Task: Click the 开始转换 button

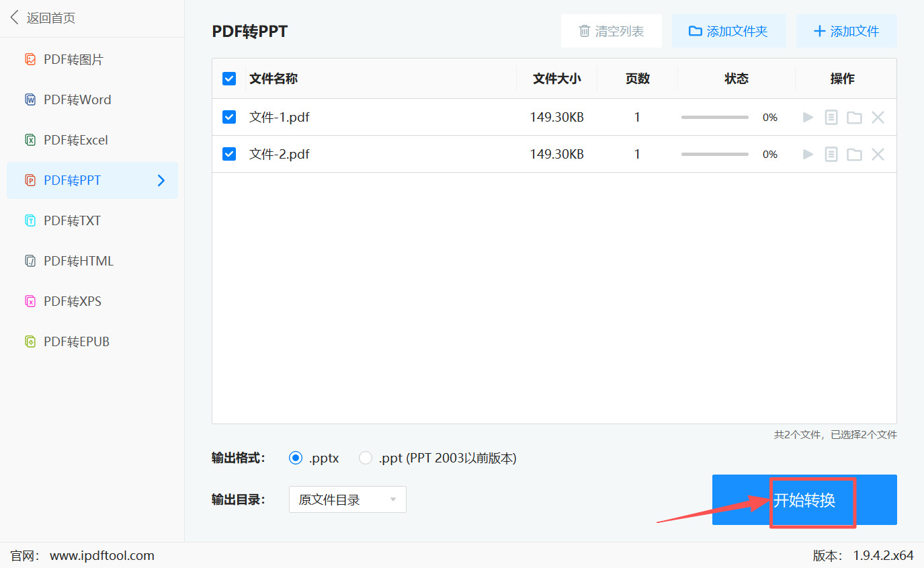Action: click(x=804, y=500)
